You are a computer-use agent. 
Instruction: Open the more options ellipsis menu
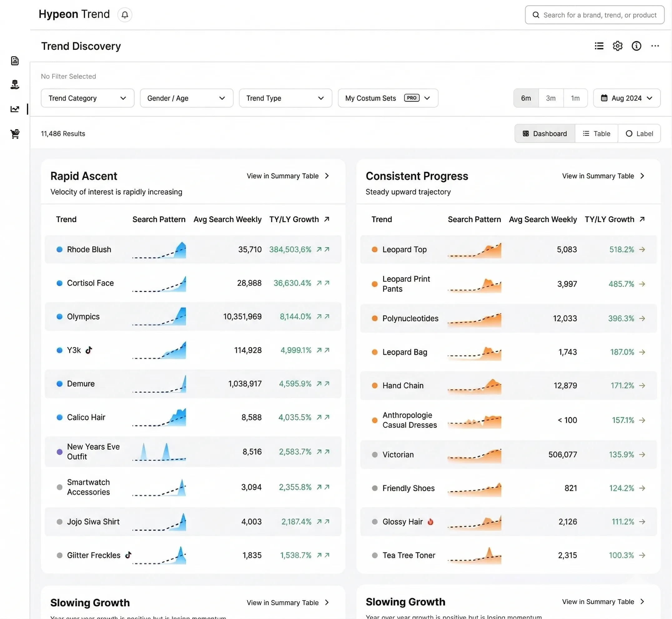click(x=655, y=46)
